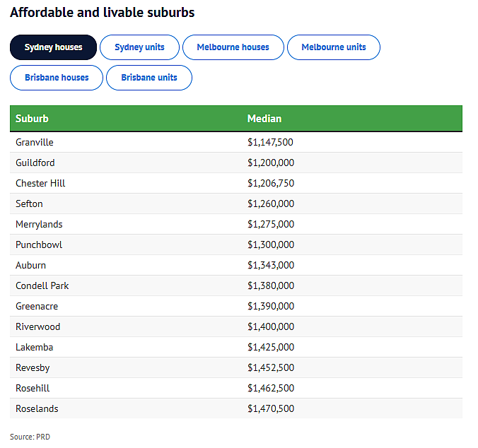Click the Punchbowl row
The image size is (478, 448).
236,244
